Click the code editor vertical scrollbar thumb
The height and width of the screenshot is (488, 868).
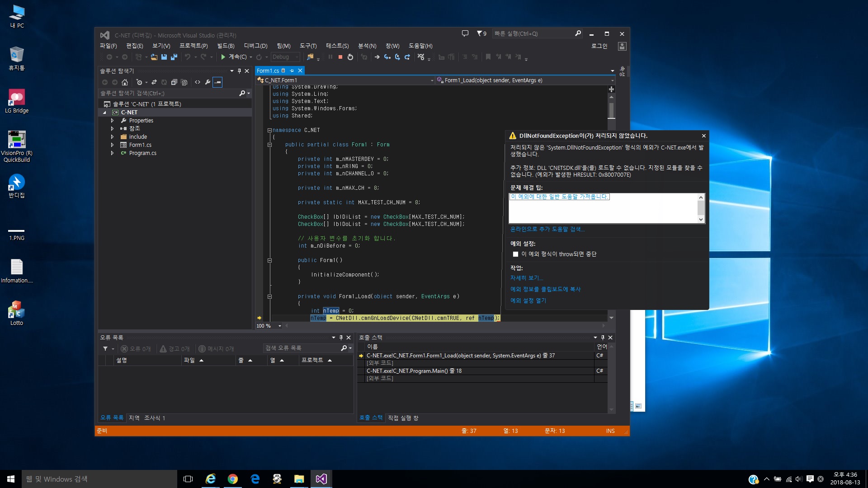[611, 110]
